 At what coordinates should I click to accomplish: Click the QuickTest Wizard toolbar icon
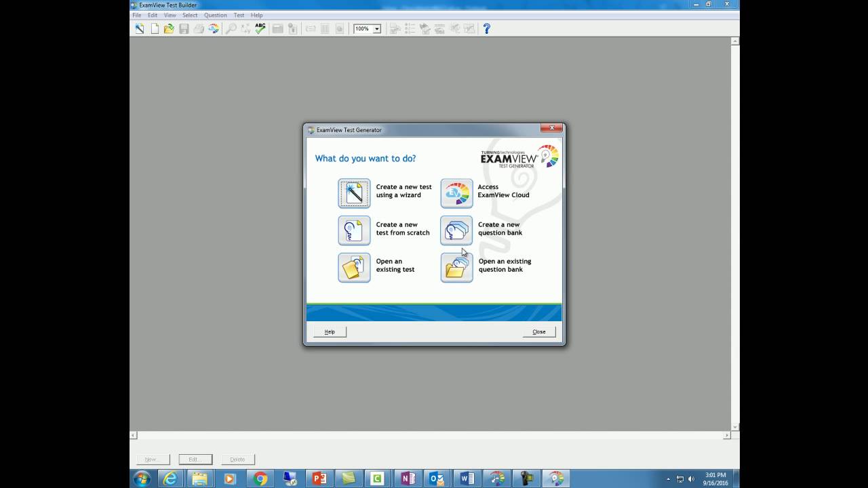(140, 28)
